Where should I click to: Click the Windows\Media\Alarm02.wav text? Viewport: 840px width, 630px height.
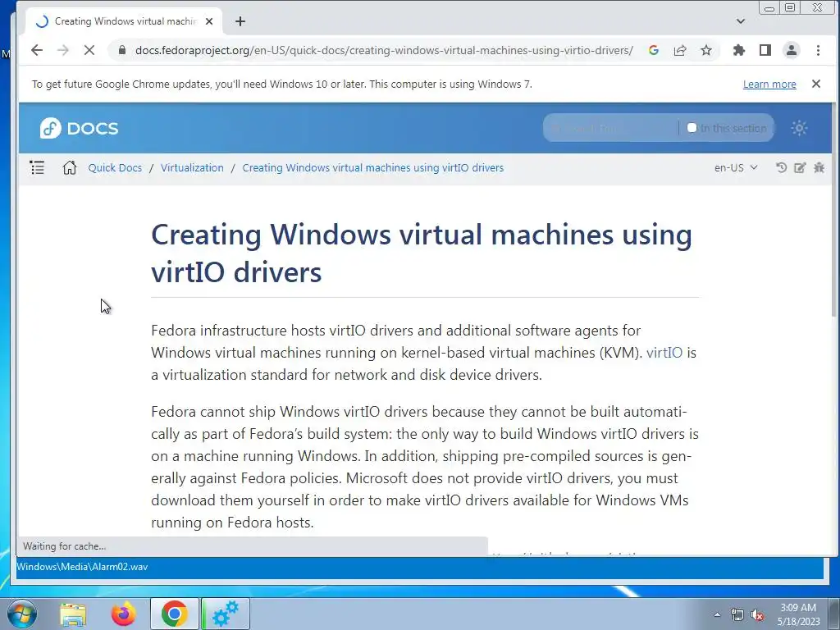[x=82, y=567]
